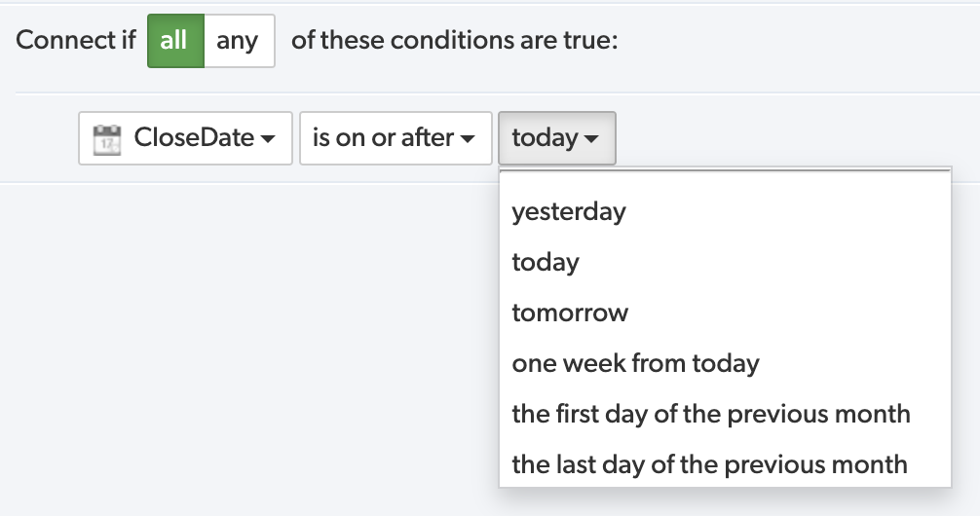980x516 pixels.
Task: Click the 'Connect if' label text
Action: [x=76, y=40]
